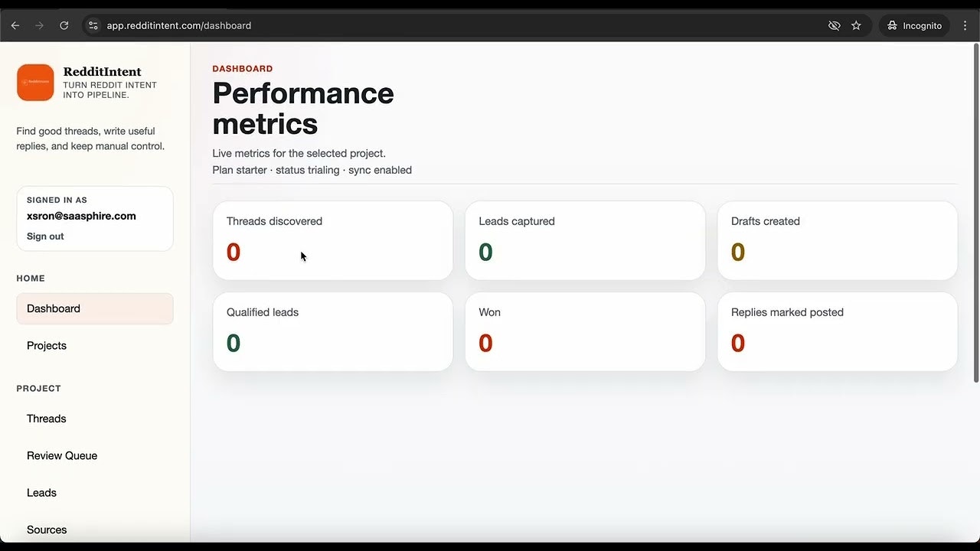Viewport: 980px width, 551px height.
Task: Click the Qualified leads metric card
Action: (332, 331)
